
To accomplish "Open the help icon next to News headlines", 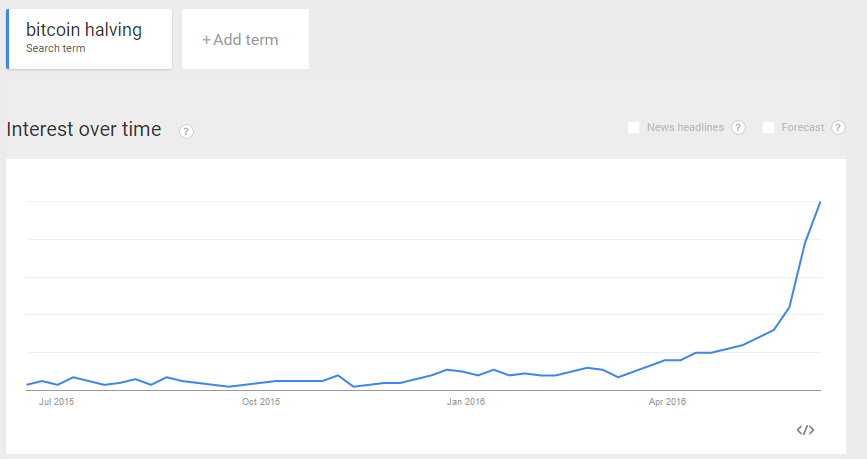I will (x=738, y=128).
